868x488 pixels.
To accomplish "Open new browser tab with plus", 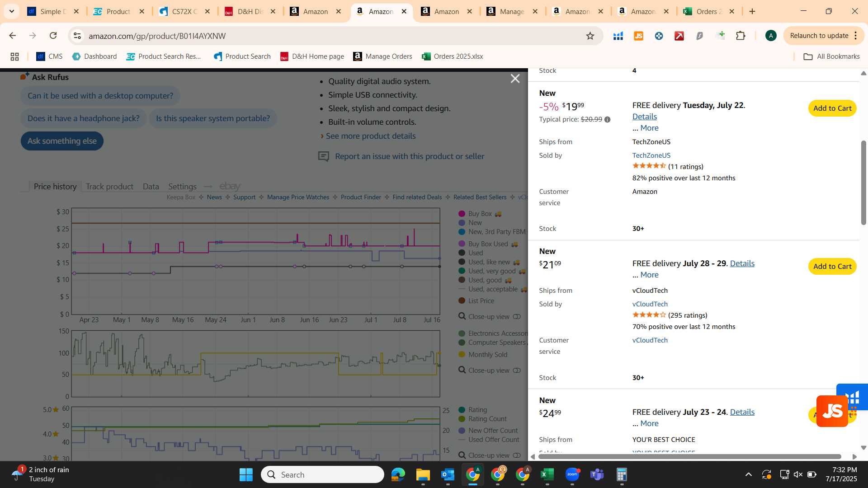I will click(x=752, y=11).
